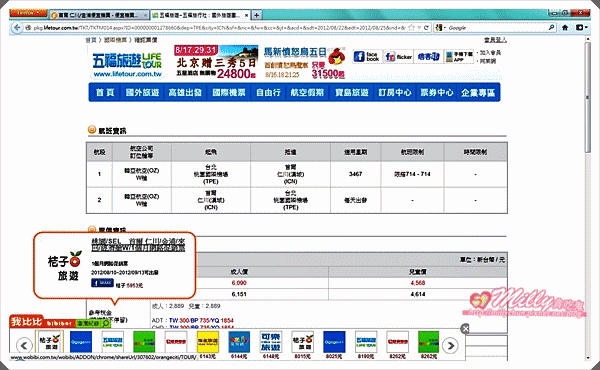This screenshot has height=370, width=600.
Task: Go to the browser home page icon
Action: click(x=565, y=28)
